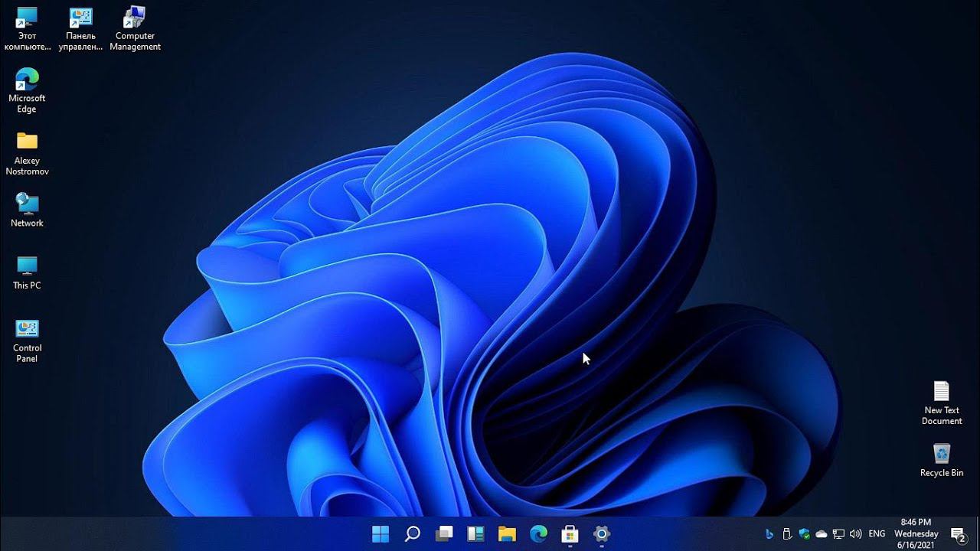
Task: Open the Widgets panel from taskbar
Action: click(x=475, y=533)
